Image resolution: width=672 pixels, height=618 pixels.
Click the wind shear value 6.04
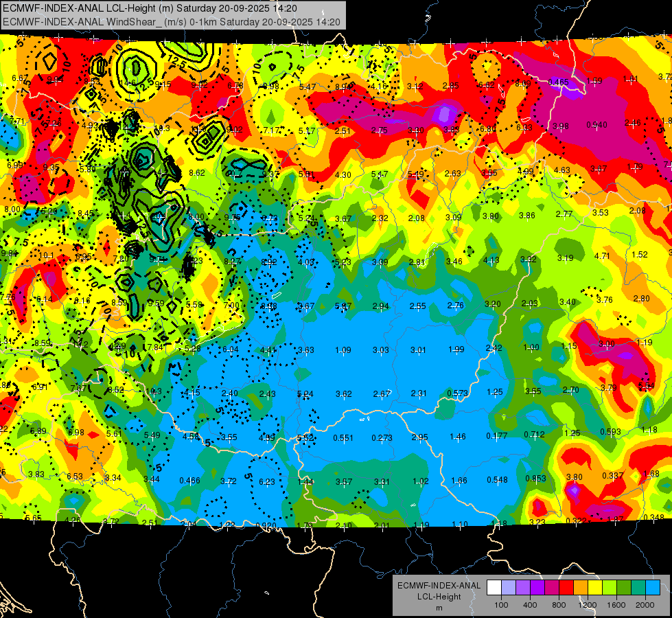coord(231,350)
